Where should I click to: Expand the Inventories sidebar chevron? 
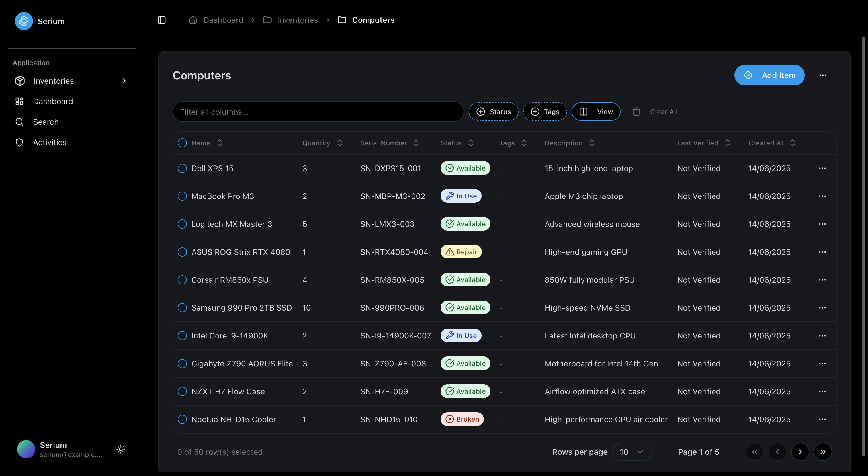click(124, 81)
